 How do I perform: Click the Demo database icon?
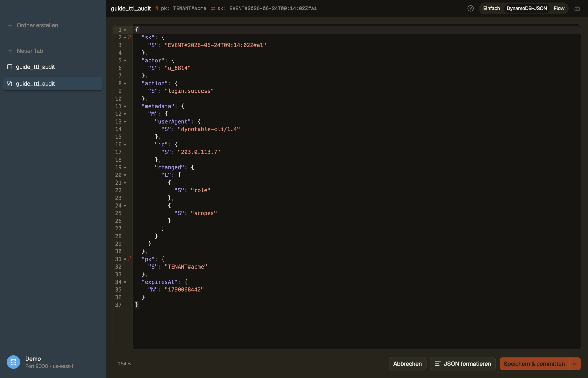click(x=13, y=362)
